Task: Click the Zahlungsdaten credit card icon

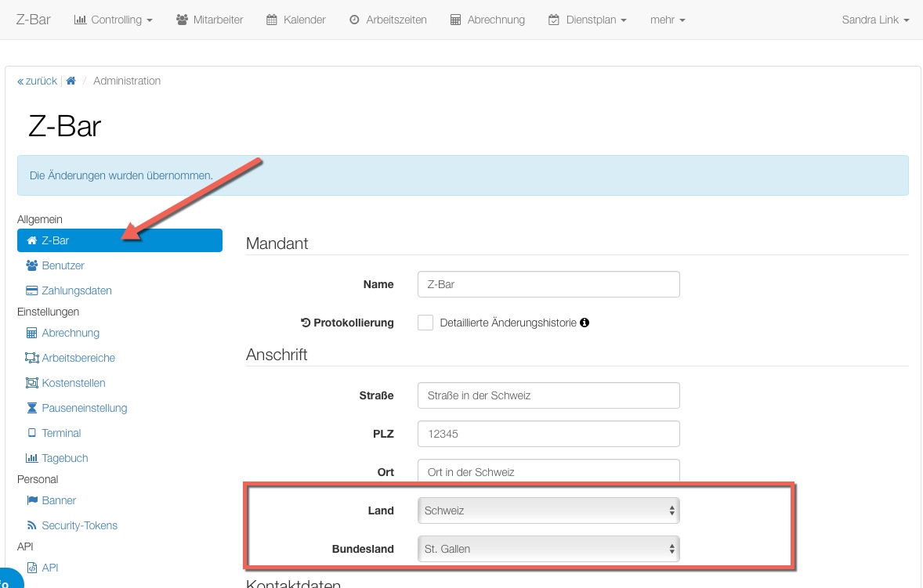Action: click(x=32, y=290)
